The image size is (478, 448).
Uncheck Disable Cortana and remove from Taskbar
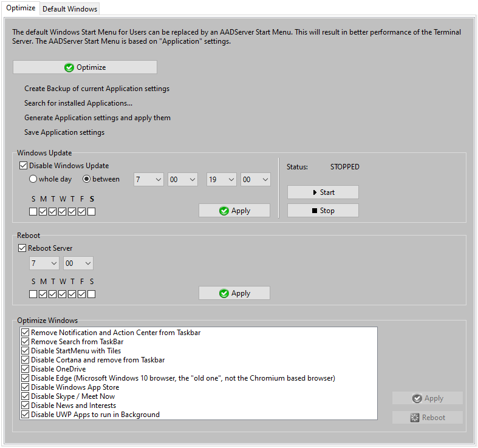click(x=25, y=360)
